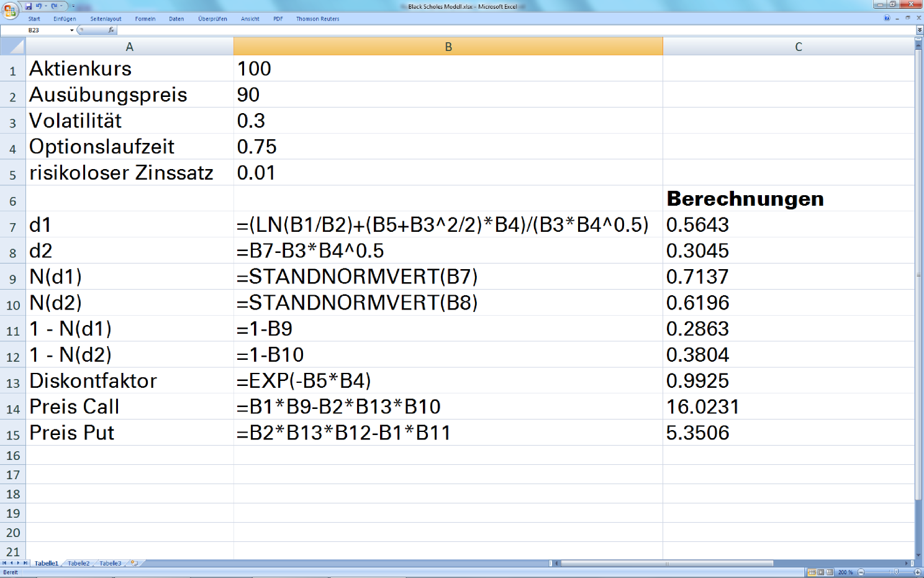
Task: Open the Daten ribbon tab
Action: (176, 19)
